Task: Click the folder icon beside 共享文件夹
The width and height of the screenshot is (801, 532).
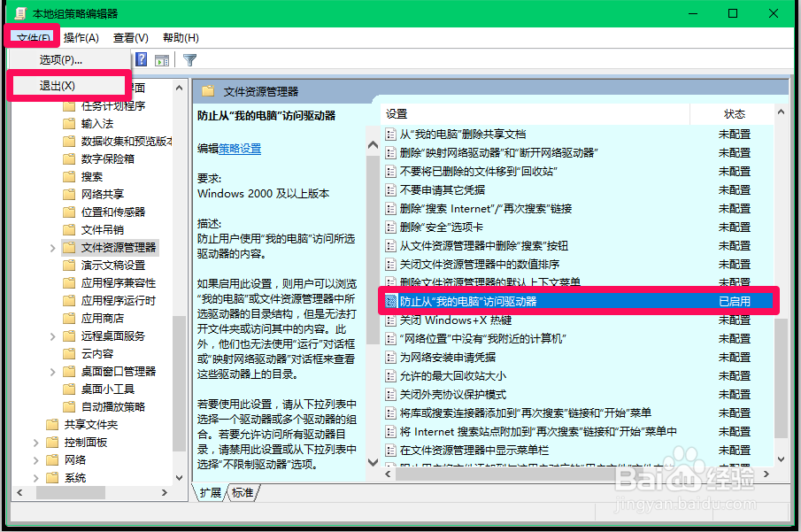Action: 52,425
